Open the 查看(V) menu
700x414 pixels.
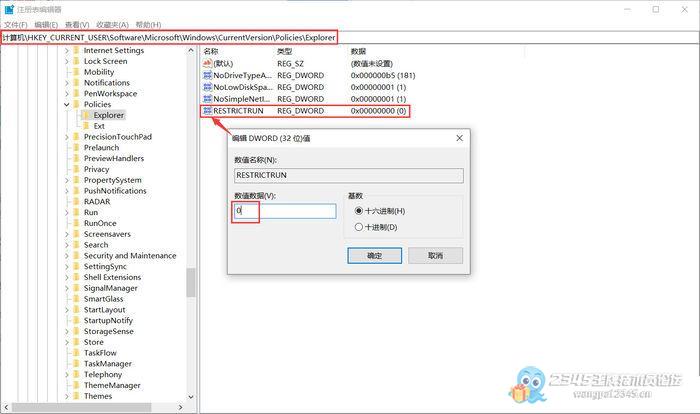[77, 25]
